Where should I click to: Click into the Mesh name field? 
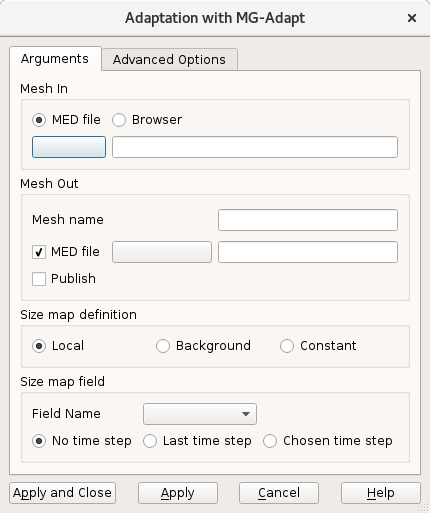pyautogui.click(x=308, y=220)
